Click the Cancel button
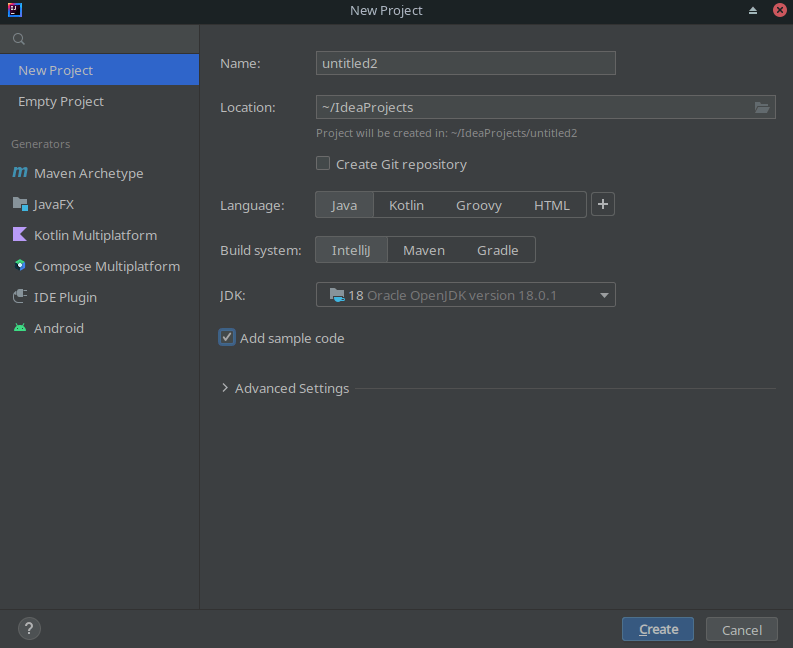This screenshot has height=648, width=793. click(741, 629)
